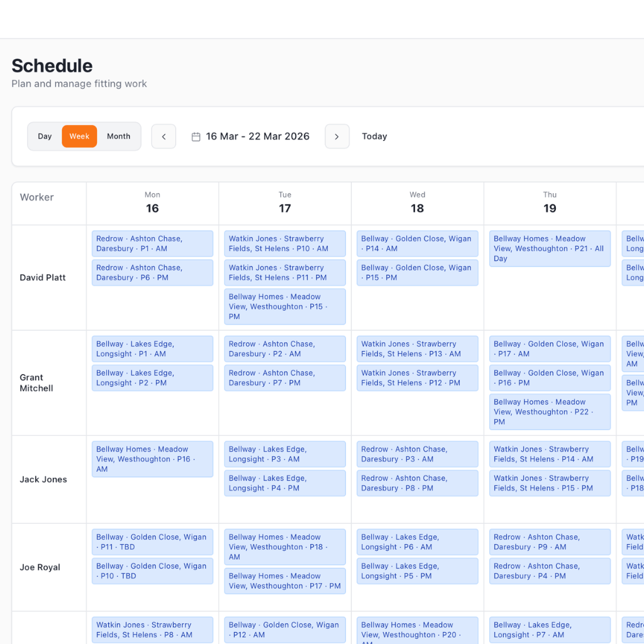
Task: Jump to Today
Action: (x=374, y=136)
